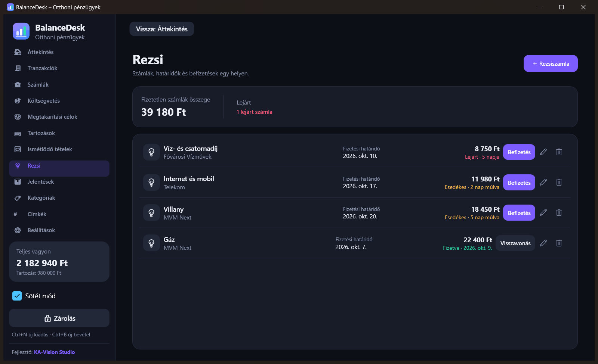The height and width of the screenshot is (364, 598).
Task: Click the piggy bank icon for Megtakarítási célok
Action: (18, 117)
